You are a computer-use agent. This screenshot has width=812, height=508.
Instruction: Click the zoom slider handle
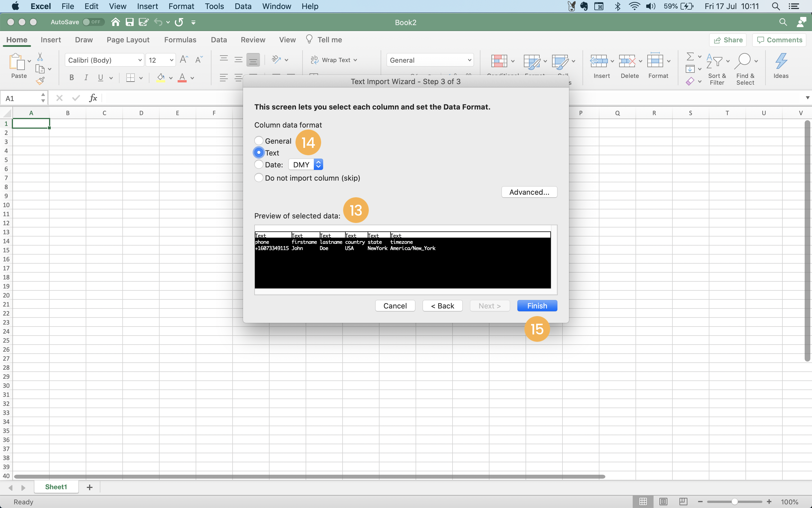coord(734,502)
